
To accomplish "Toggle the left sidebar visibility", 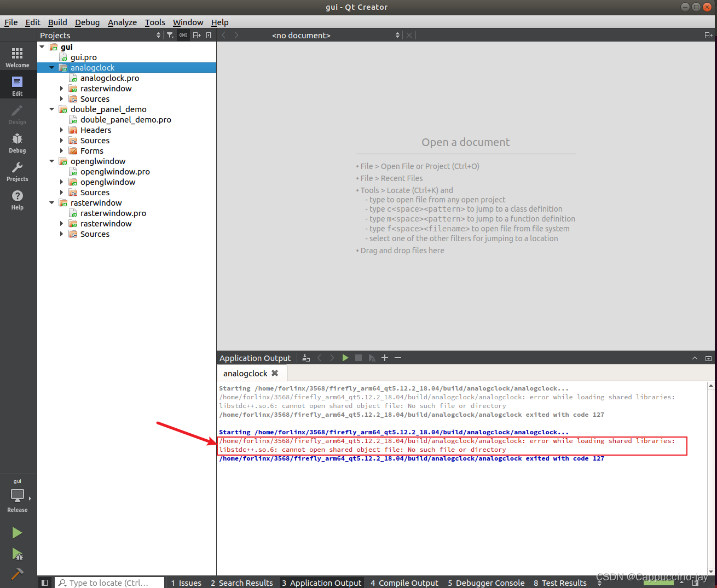I will tap(45, 583).
